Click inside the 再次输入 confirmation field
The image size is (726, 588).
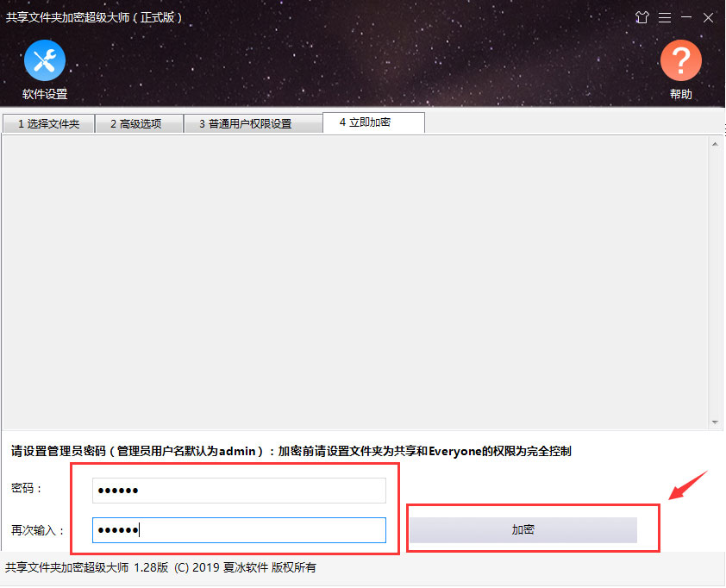coord(238,530)
